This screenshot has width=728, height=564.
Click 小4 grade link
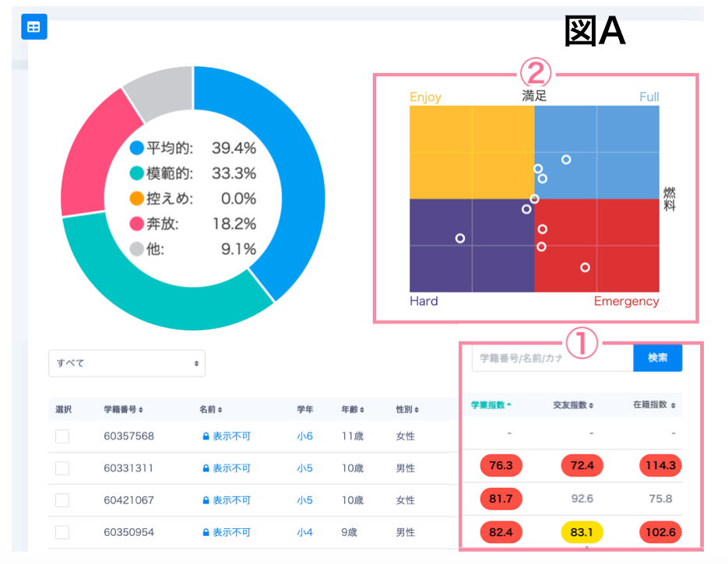[x=304, y=532]
